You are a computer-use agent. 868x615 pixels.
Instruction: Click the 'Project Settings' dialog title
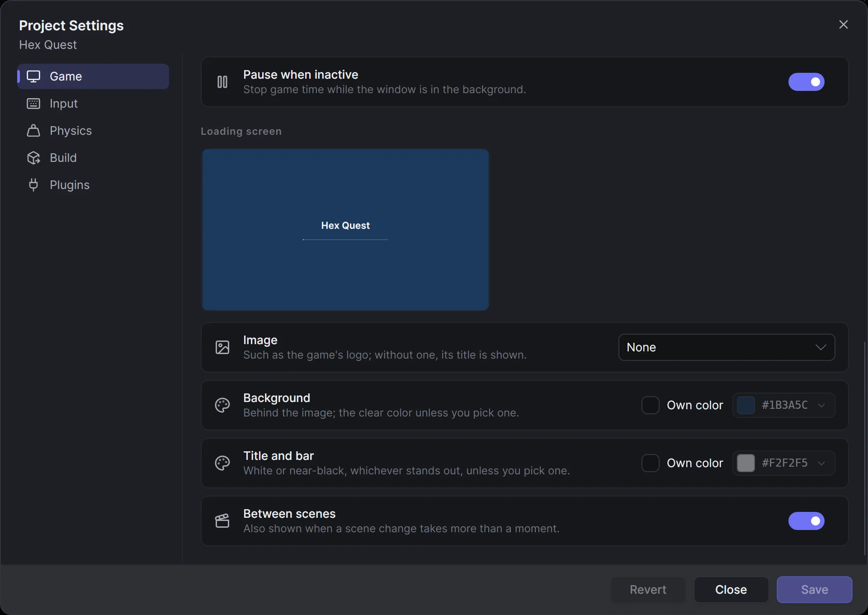[71, 26]
